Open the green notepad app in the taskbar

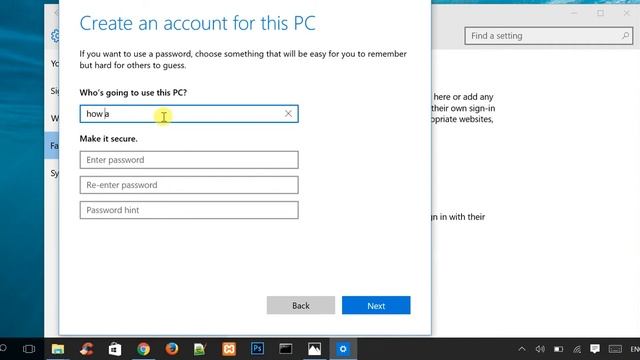click(x=200, y=349)
